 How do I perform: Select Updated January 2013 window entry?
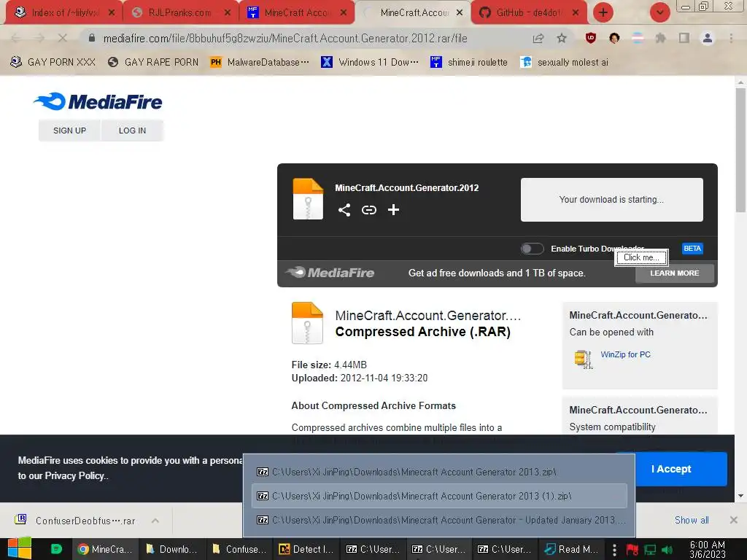(x=438, y=520)
